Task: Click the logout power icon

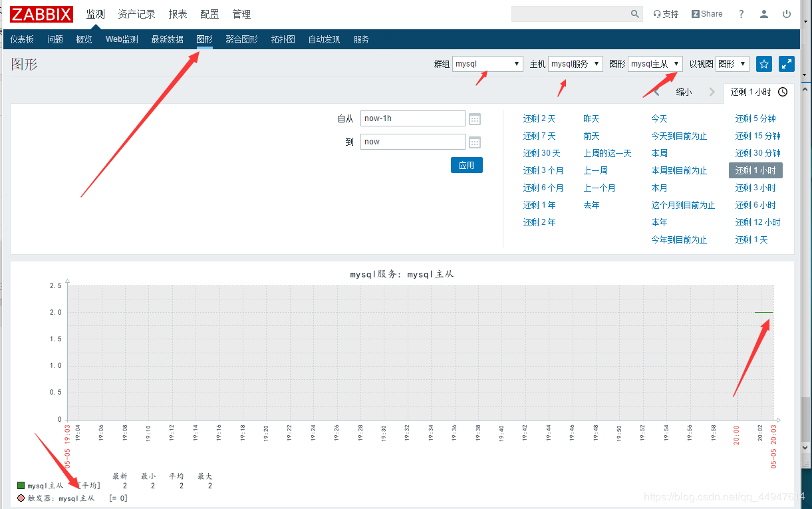Action: (x=787, y=14)
